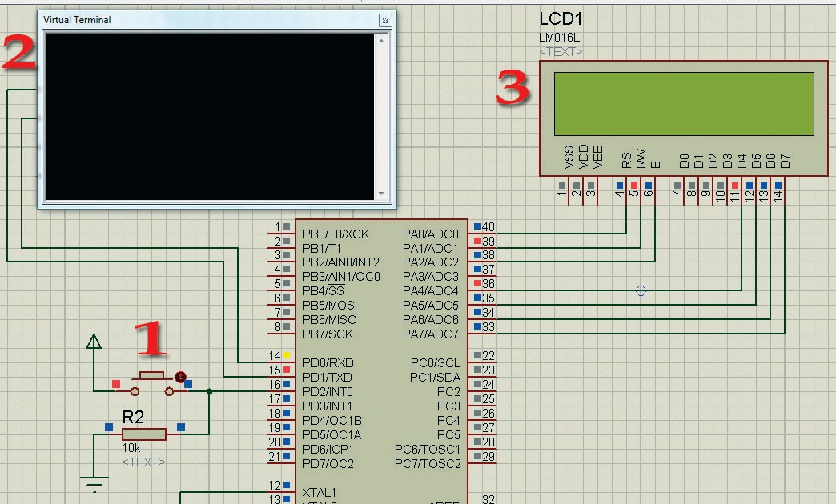Click the green LCD display screen
The image size is (836, 504).
684,104
